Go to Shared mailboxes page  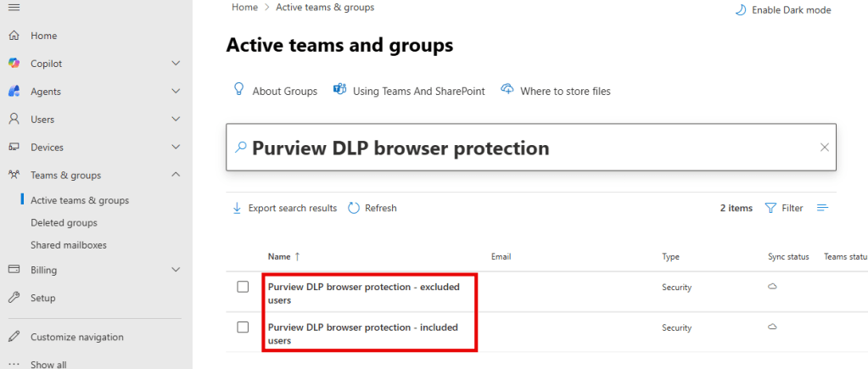tap(68, 244)
